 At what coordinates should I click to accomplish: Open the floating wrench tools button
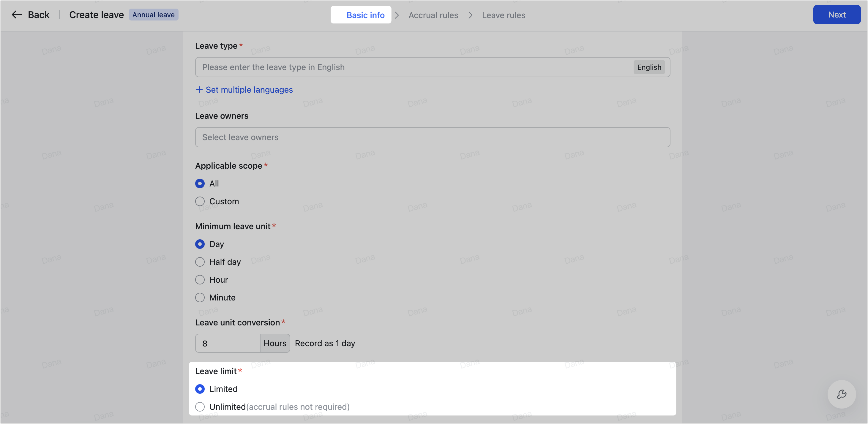coord(842,394)
